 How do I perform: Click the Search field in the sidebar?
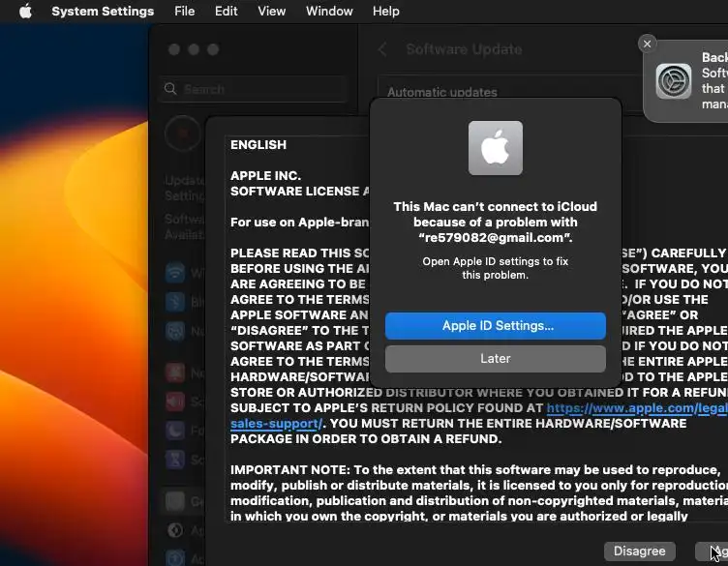pyautogui.click(x=254, y=89)
